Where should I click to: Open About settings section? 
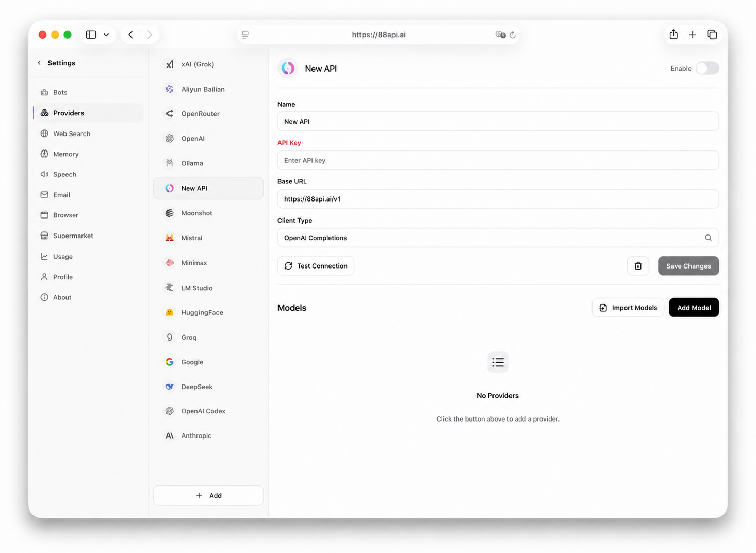pyautogui.click(x=88, y=298)
